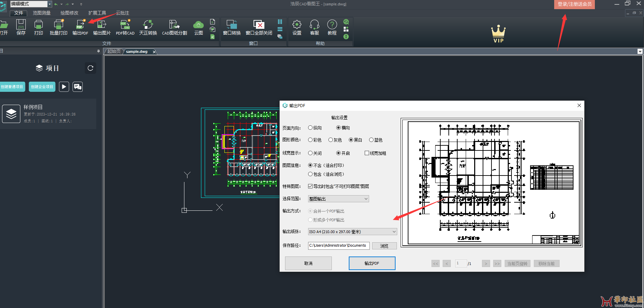Switch to the 览图测量 ribbon tab
Image resolution: width=644 pixels, height=308 pixels.
coord(42,13)
